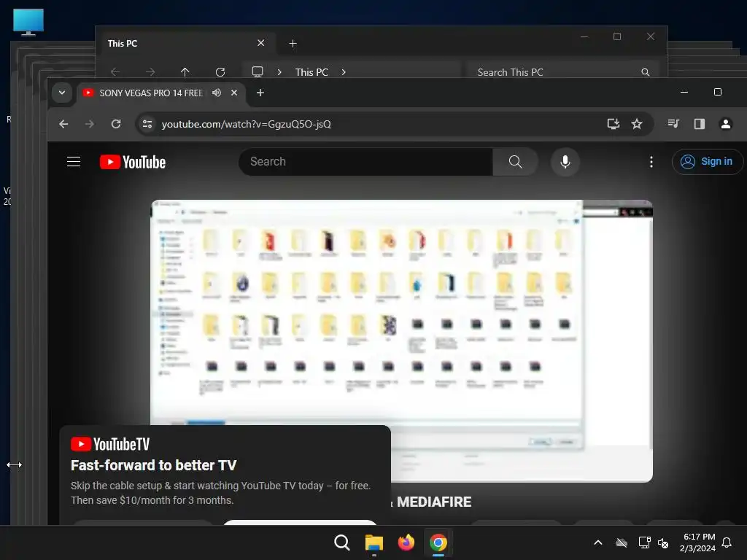Open the YouTube hamburger guide menu
747x560 pixels.
click(74, 162)
